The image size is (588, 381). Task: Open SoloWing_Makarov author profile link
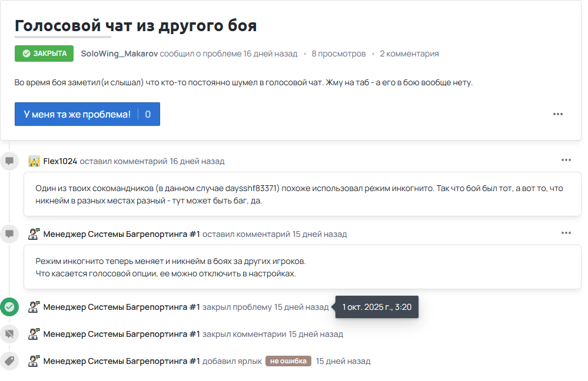(x=119, y=54)
